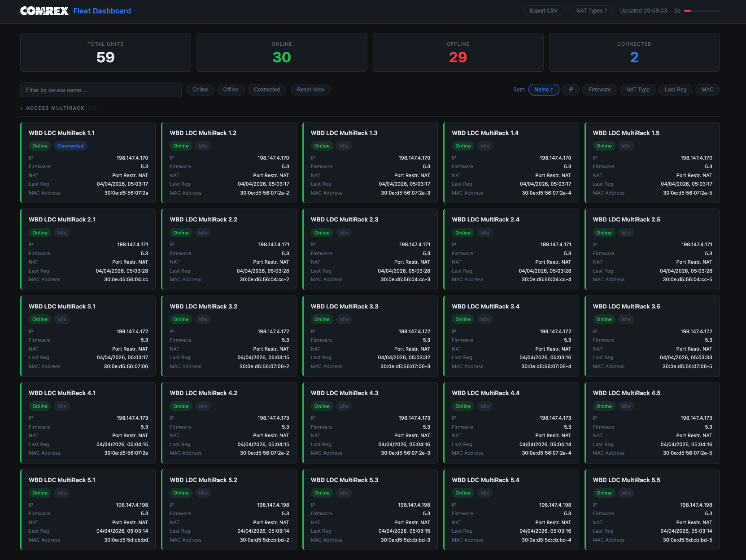The width and height of the screenshot is (746, 560).
Task: Open the NAT Types help
Action: [591, 10]
